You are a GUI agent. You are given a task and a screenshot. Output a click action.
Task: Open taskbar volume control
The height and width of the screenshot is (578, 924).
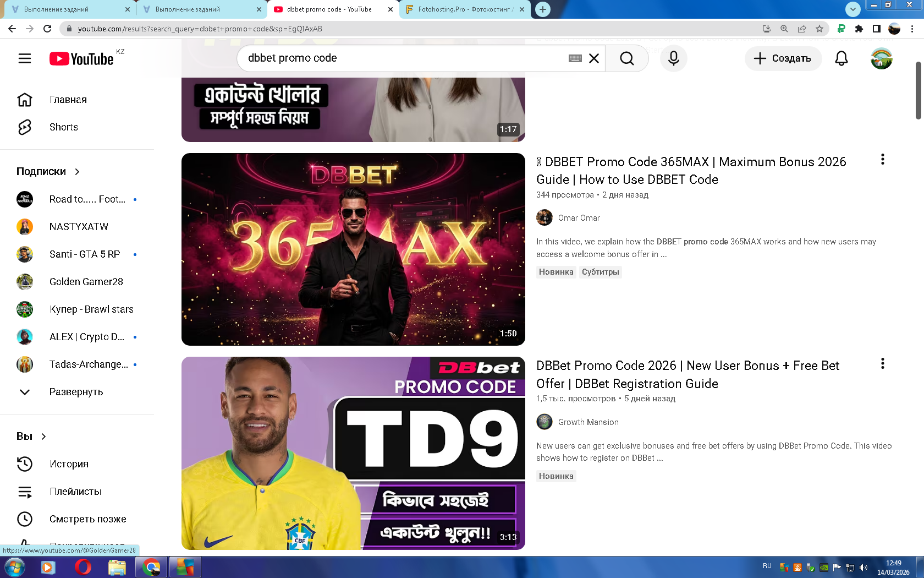(x=864, y=568)
